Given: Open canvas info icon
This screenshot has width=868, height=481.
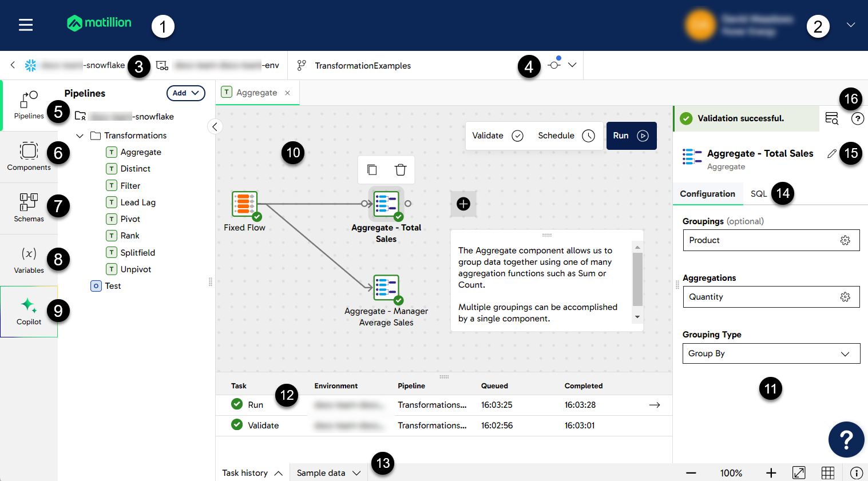Looking at the screenshot, I should click(x=857, y=473).
